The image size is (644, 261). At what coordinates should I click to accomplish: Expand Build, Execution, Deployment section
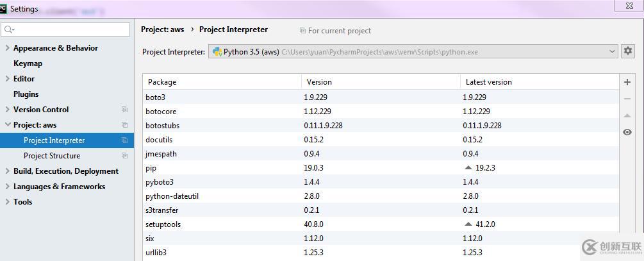7,171
